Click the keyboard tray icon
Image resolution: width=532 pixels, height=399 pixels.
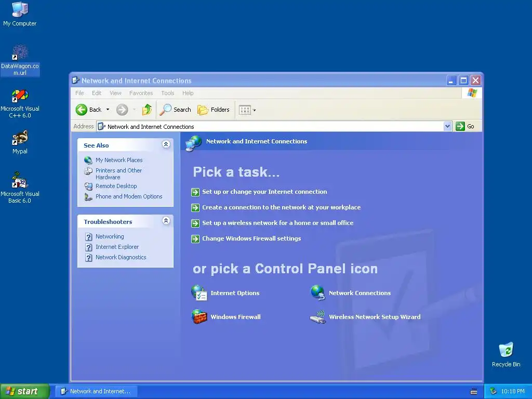click(474, 392)
